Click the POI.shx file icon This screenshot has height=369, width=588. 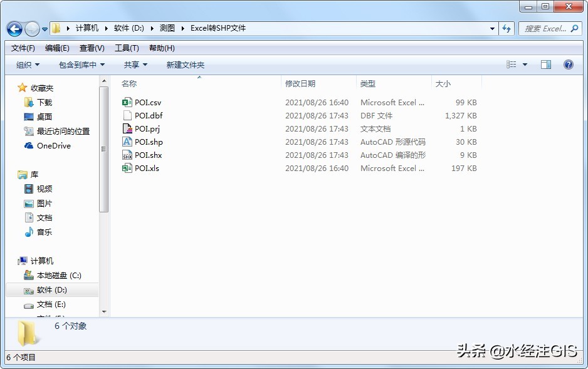point(127,155)
